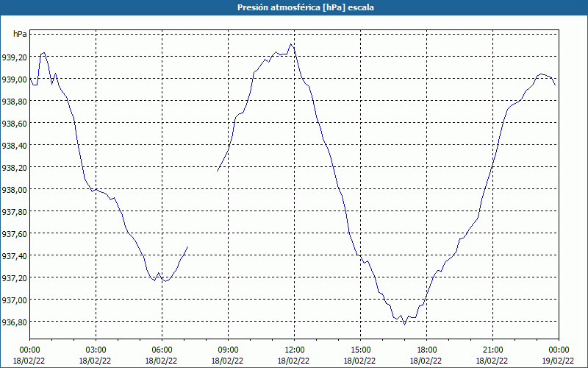
Task: Select the 'hPa' unit label on the axis
Action: pos(20,34)
